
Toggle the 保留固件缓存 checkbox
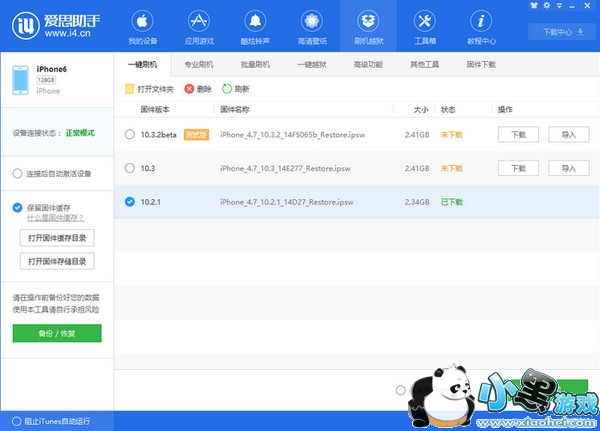tap(18, 208)
